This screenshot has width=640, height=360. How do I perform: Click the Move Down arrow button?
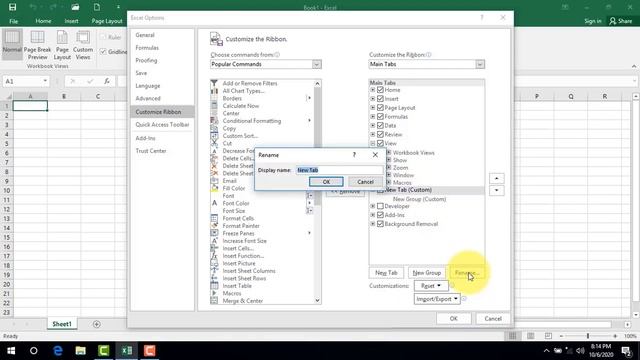coord(496,190)
